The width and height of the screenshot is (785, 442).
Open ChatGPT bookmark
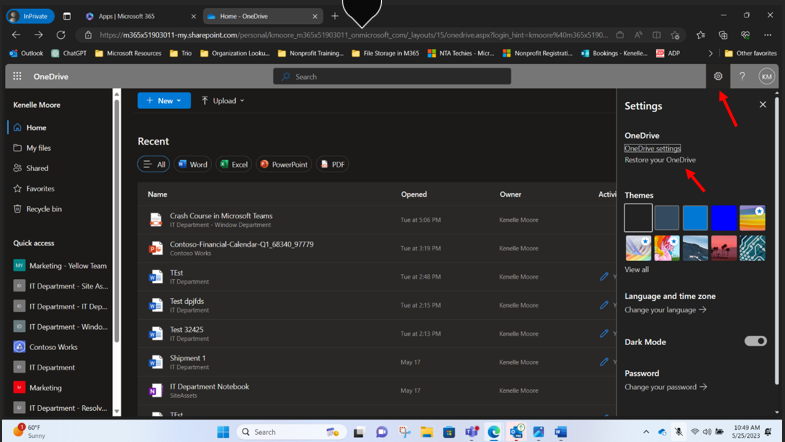point(69,53)
